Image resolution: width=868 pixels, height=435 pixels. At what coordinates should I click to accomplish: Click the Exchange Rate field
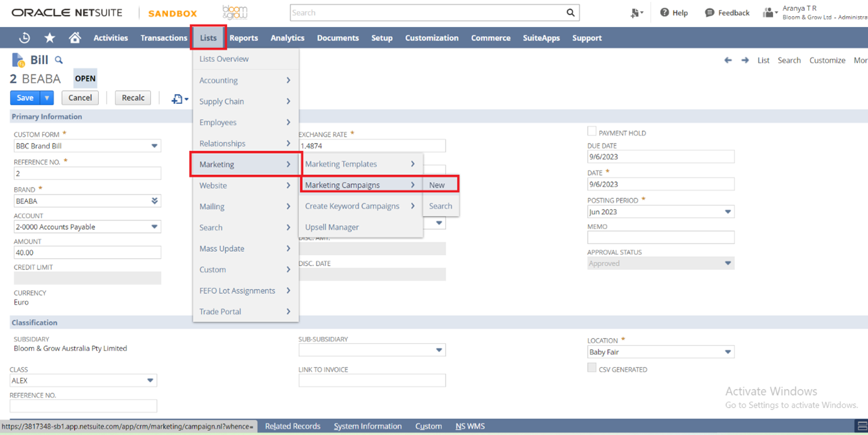click(371, 145)
